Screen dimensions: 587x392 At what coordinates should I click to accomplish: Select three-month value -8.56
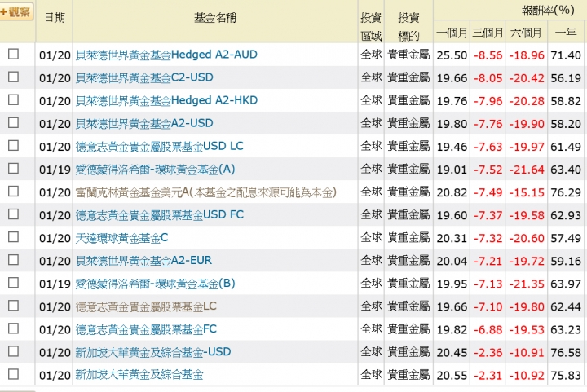(488, 55)
